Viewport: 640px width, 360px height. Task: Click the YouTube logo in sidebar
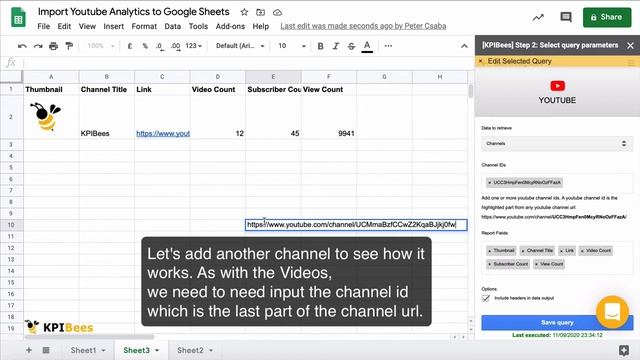[x=557, y=86]
